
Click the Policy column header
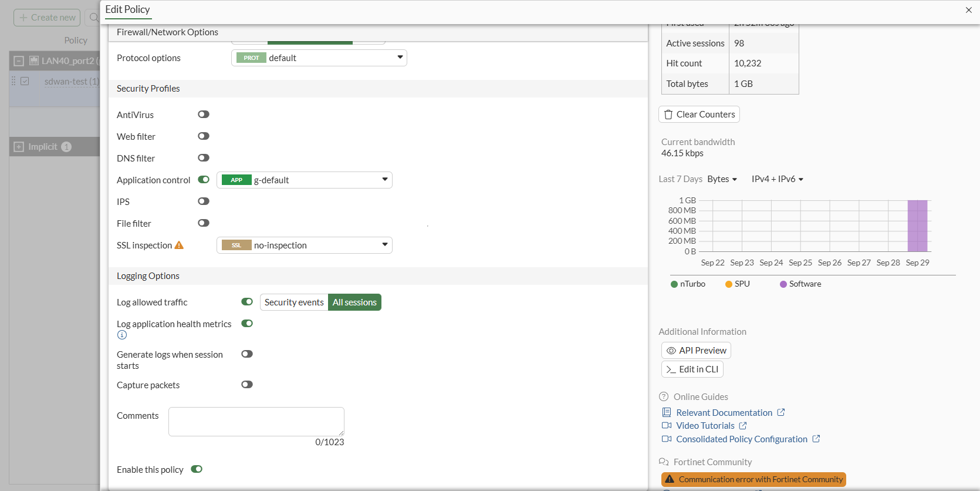tap(76, 40)
